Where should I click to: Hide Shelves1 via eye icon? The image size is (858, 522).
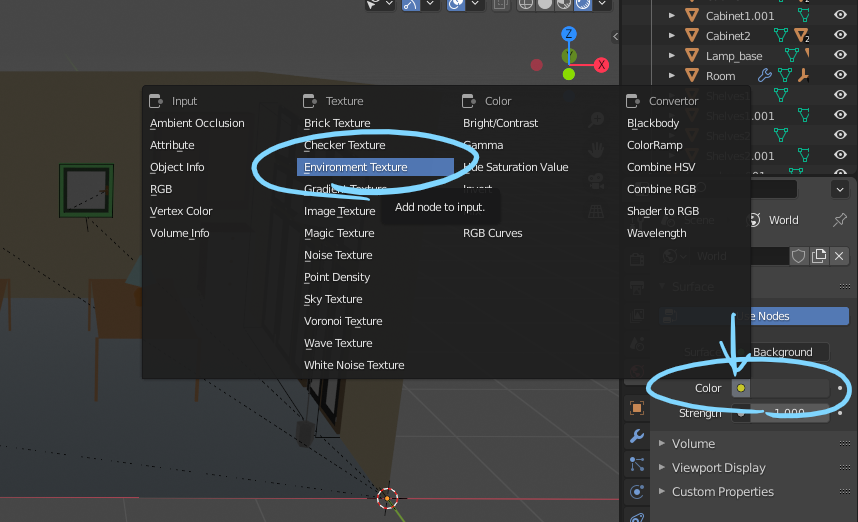point(840,95)
